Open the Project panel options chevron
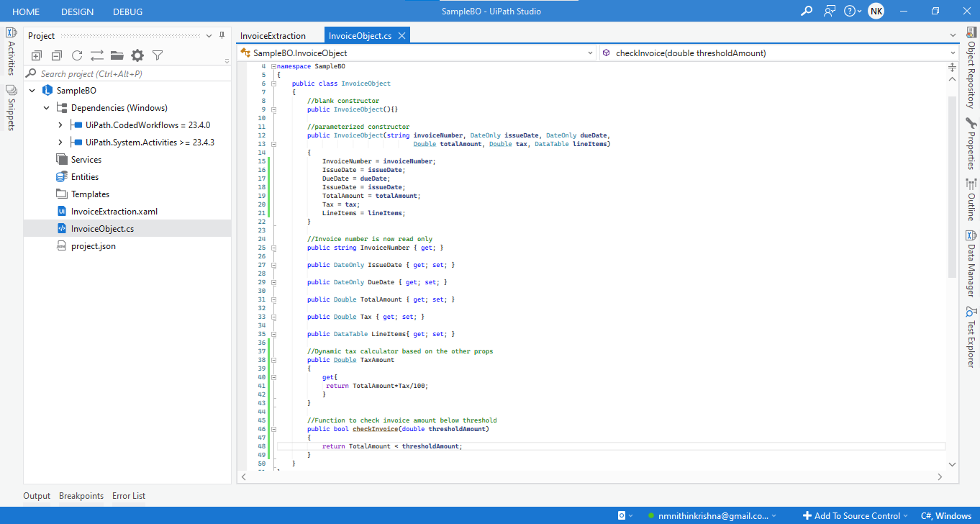 pos(209,36)
